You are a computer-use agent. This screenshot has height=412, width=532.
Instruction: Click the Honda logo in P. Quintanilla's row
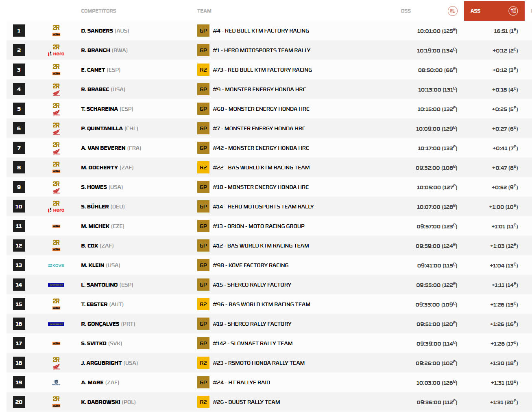pos(56,132)
